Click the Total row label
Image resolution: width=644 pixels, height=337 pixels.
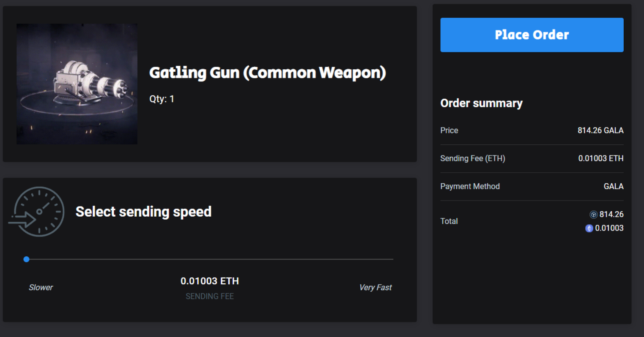tap(449, 221)
